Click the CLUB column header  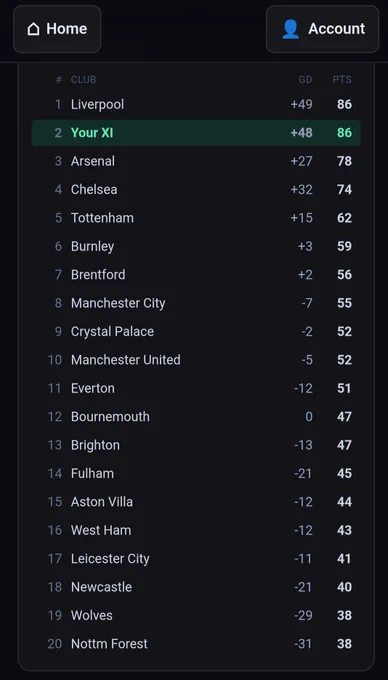point(84,79)
